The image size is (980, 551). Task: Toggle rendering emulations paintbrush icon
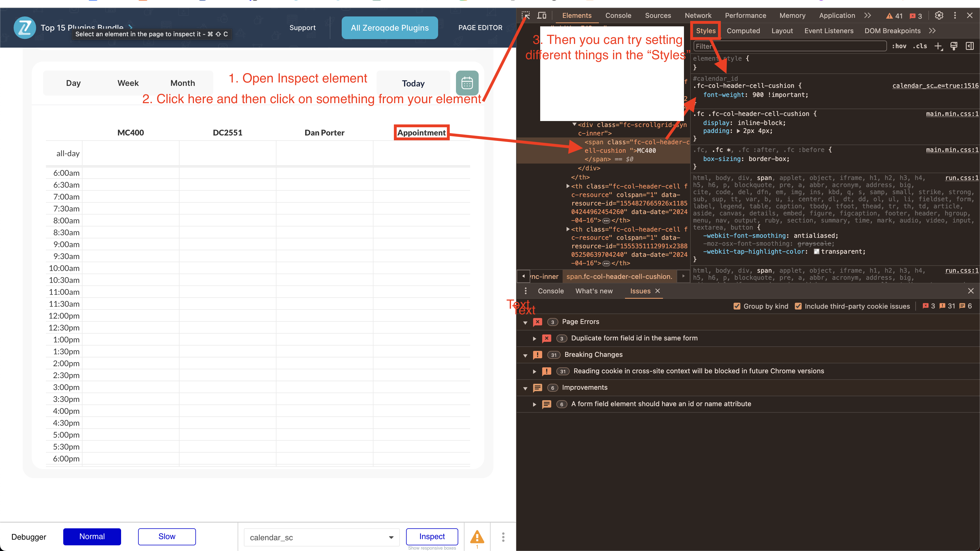point(954,46)
